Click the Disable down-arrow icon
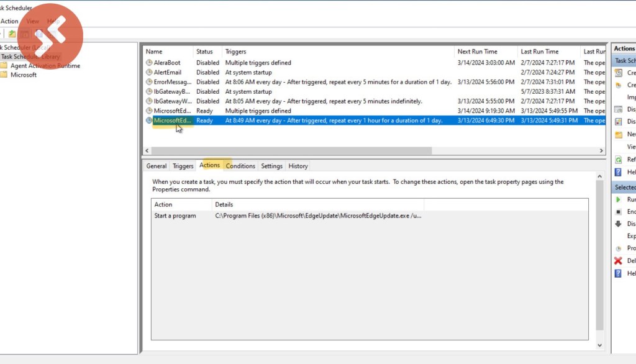This screenshot has height=364, width=636. coord(618,224)
